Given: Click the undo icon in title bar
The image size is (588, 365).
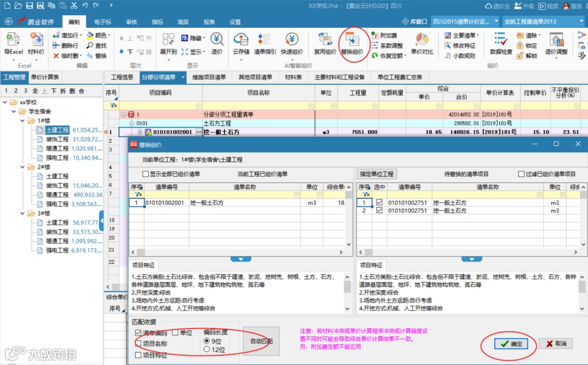Looking at the screenshot, I should pos(85,5).
